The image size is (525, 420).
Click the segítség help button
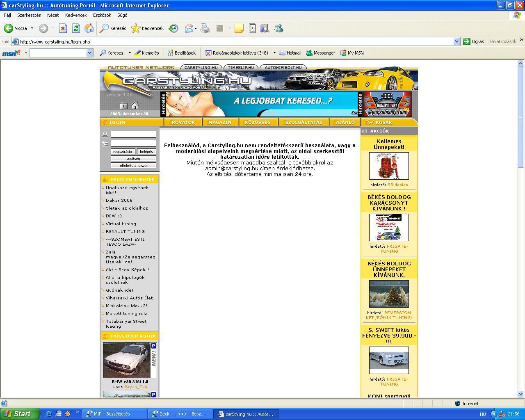(x=133, y=158)
